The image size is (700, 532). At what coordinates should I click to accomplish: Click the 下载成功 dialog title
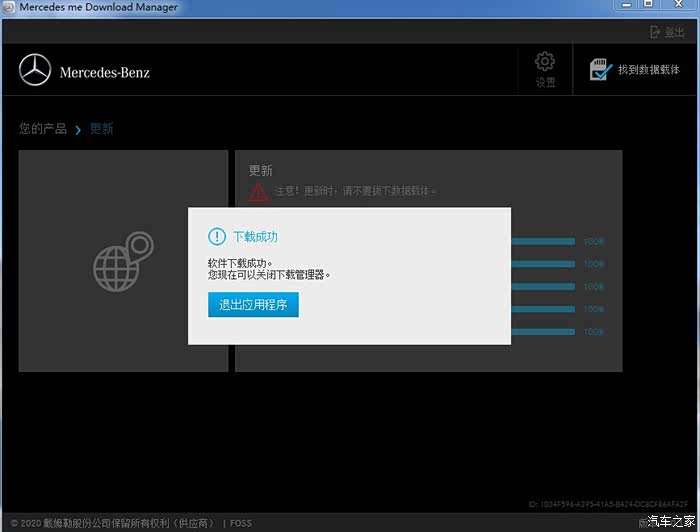point(255,237)
